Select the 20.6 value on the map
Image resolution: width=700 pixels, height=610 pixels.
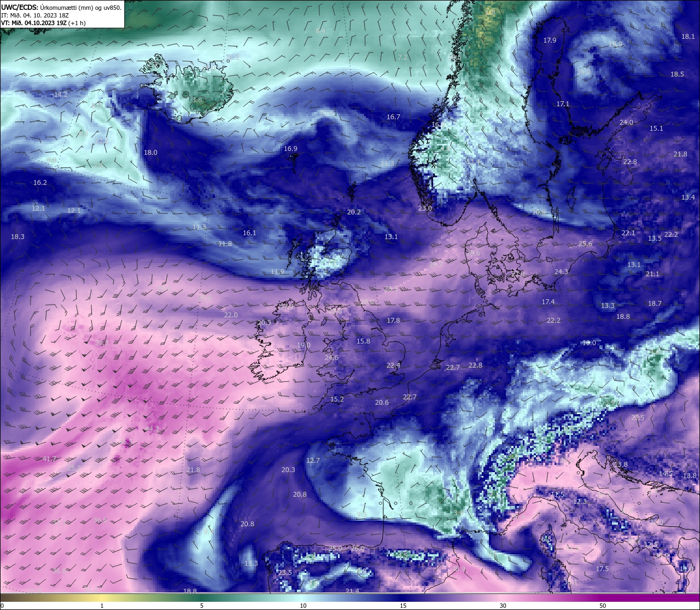(x=382, y=403)
